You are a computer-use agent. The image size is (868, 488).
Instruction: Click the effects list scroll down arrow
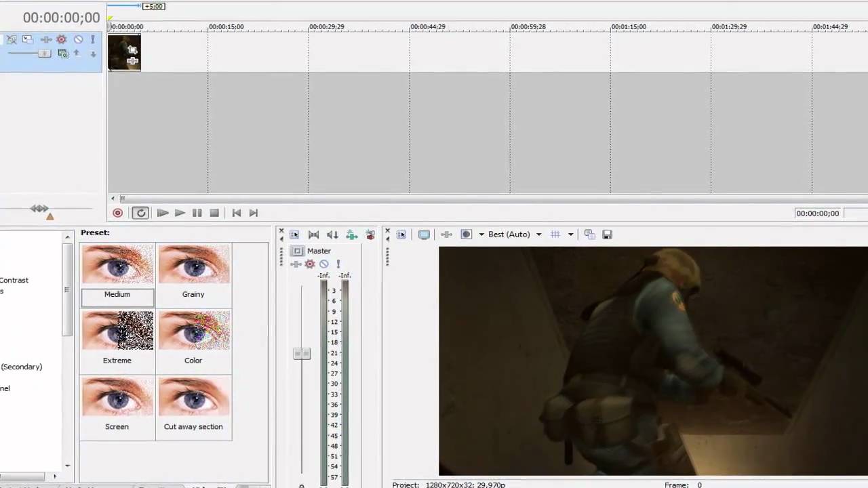click(67, 466)
